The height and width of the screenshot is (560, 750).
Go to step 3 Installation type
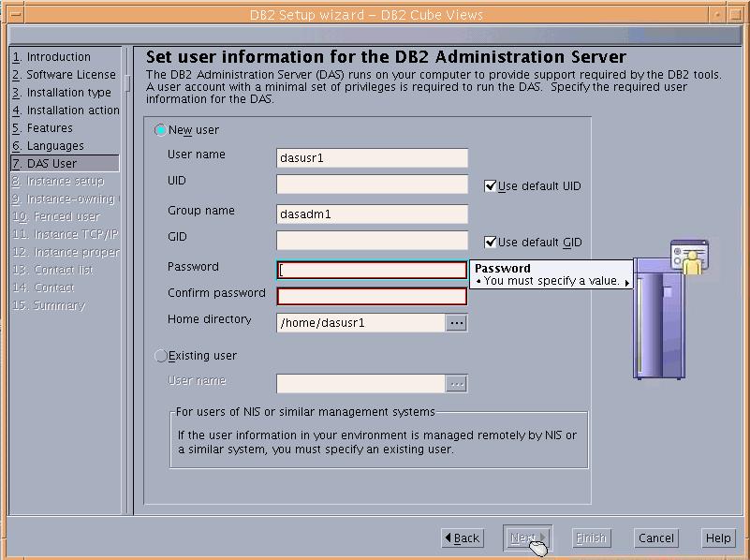coord(61,93)
